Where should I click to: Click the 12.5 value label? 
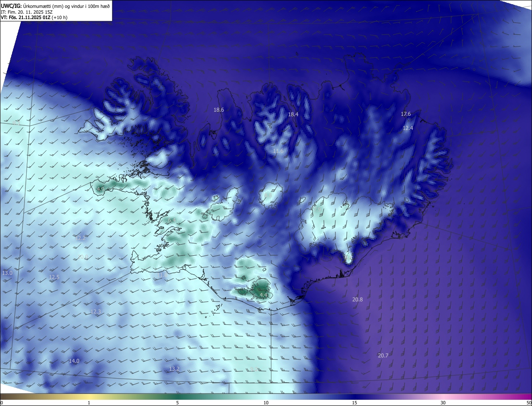pyautogui.click(x=54, y=277)
